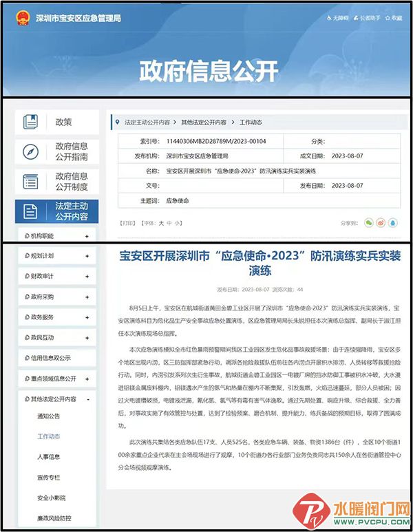Expand 政务服务 with plus sign
Viewport: 413px width, 532px height.
[x=87, y=317]
